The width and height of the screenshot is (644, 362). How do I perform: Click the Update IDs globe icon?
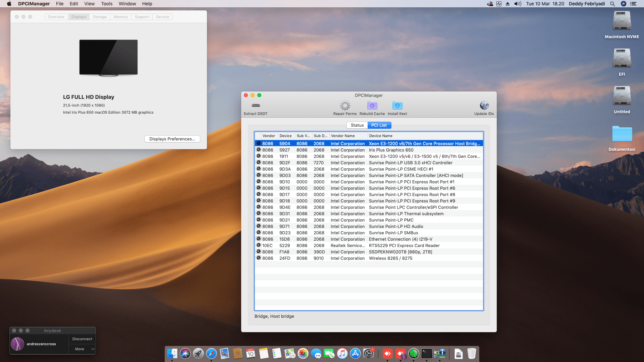click(x=484, y=106)
